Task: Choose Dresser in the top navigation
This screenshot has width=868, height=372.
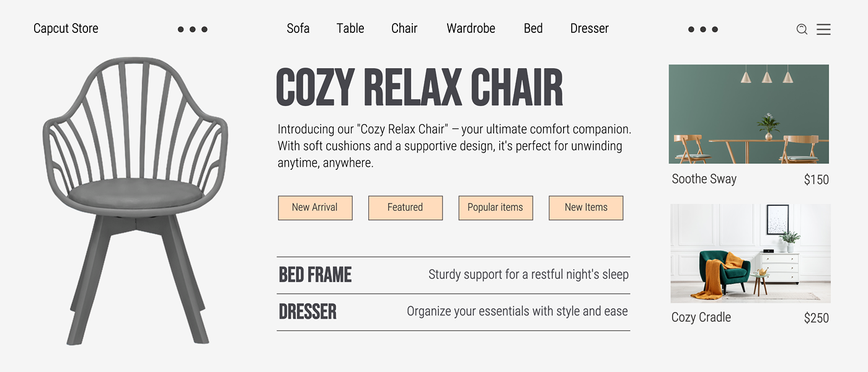Action: coord(589,29)
